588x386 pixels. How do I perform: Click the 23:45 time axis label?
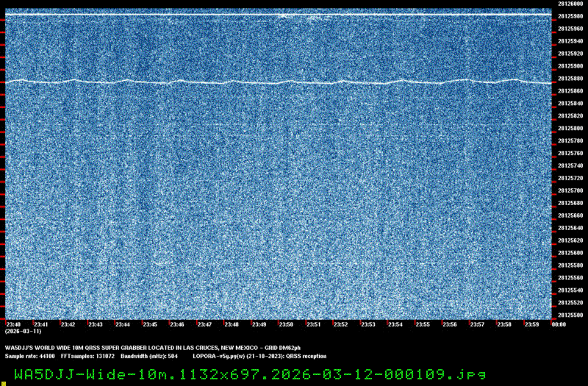[150, 324]
